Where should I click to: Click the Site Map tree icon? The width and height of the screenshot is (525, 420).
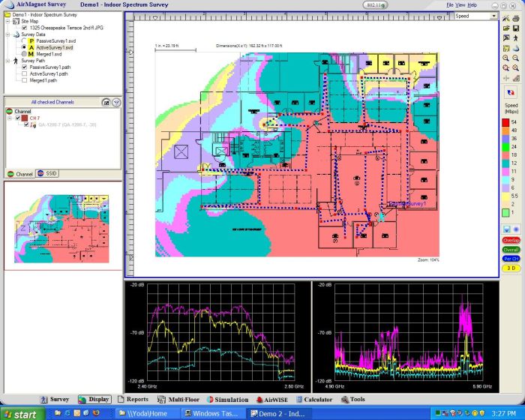(16, 21)
